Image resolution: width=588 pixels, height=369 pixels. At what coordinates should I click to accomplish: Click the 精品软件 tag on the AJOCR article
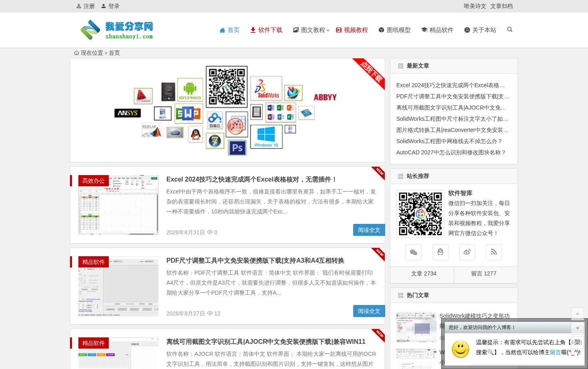tap(94, 343)
